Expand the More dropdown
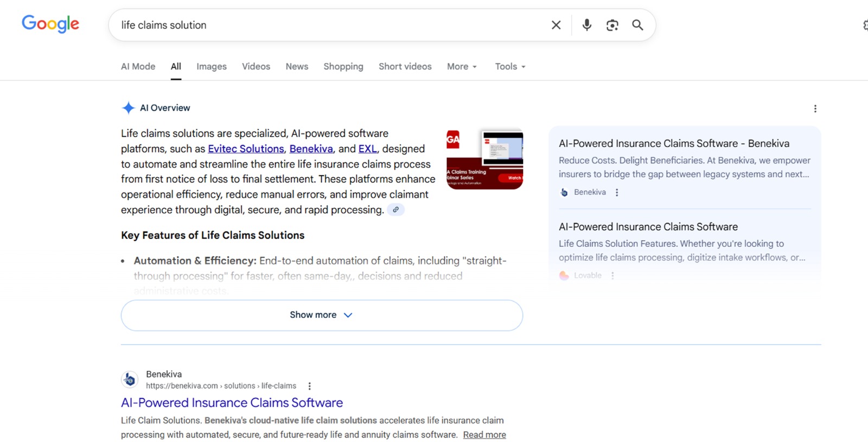868x442 pixels. pos(462,66)
